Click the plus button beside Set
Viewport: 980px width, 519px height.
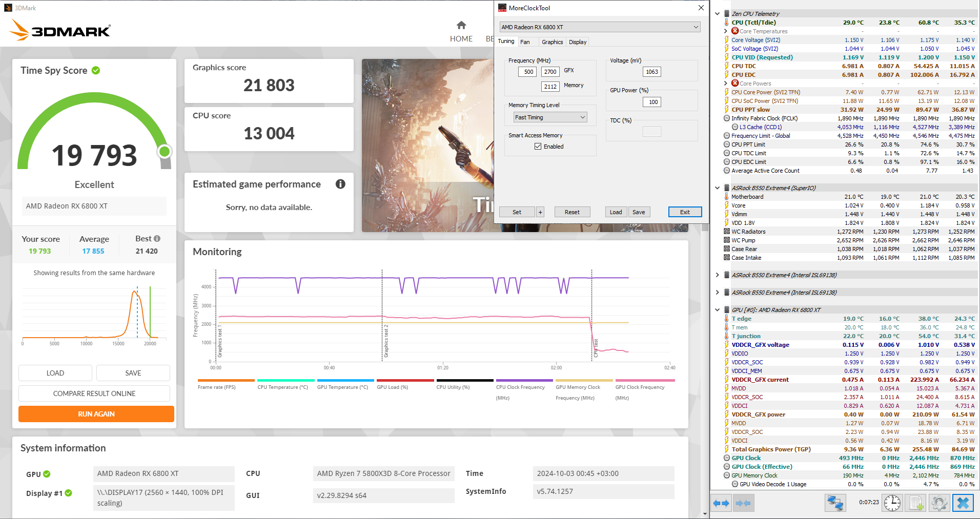click(x=540, y=212)
